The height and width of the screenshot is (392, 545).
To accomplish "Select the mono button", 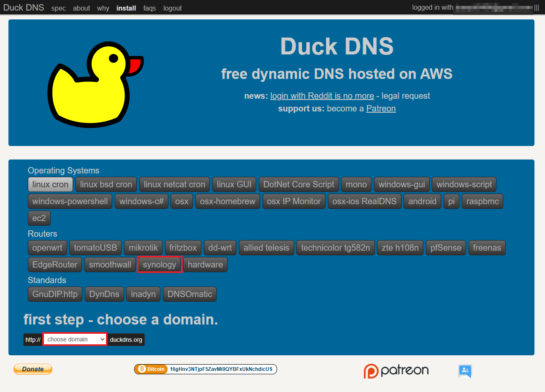I will click(356, 184).
